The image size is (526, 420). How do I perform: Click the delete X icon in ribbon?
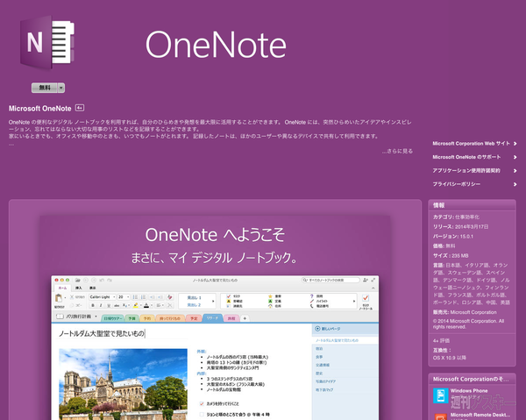point(170,306)
